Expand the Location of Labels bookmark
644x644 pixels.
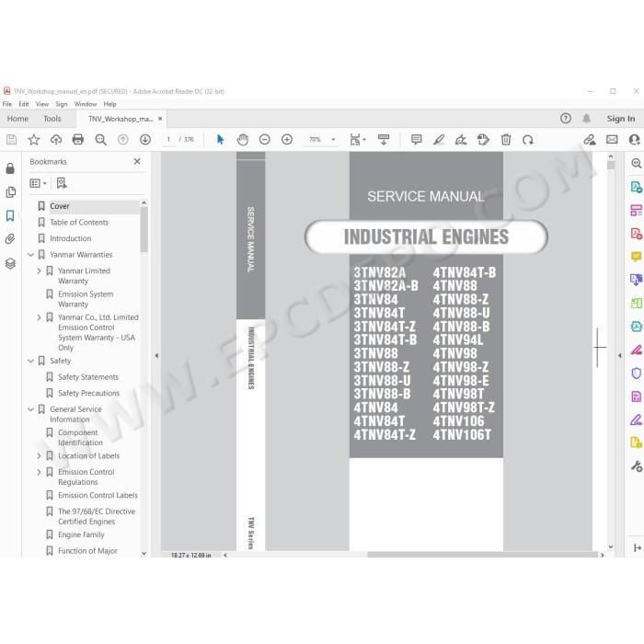39,456
